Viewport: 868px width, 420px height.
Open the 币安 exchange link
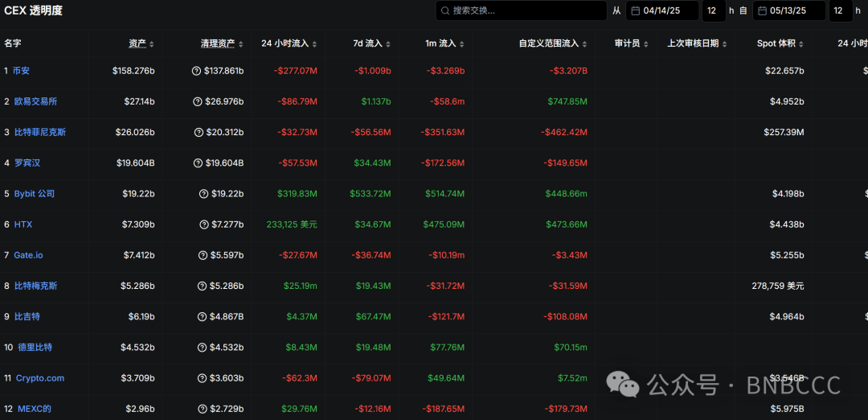point(20,71)
